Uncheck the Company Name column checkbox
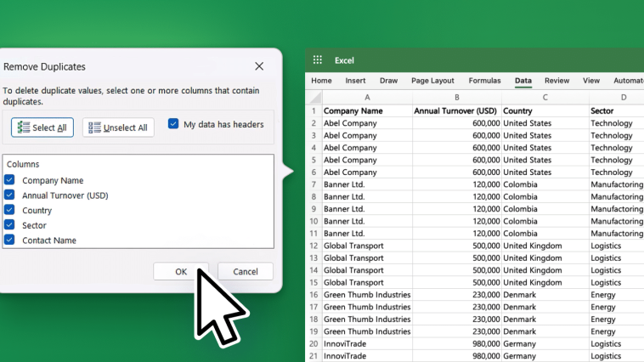 click(x=9, y=179)
